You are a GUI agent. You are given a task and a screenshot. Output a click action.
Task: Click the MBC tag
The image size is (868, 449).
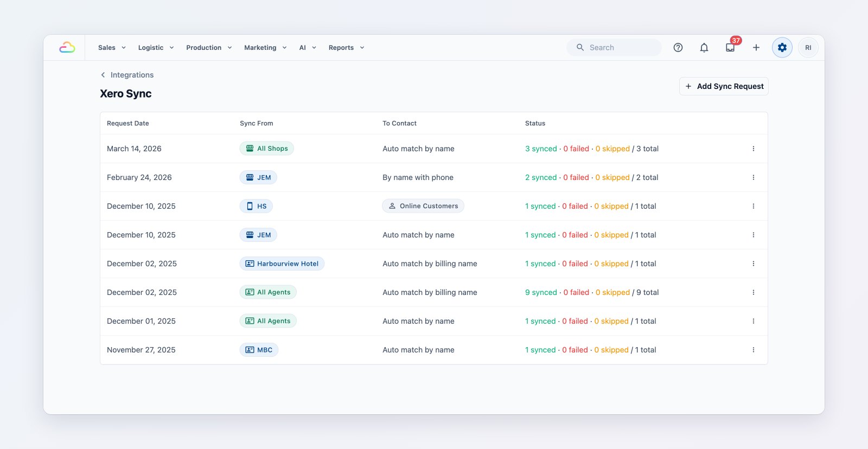tap(259, 350)
